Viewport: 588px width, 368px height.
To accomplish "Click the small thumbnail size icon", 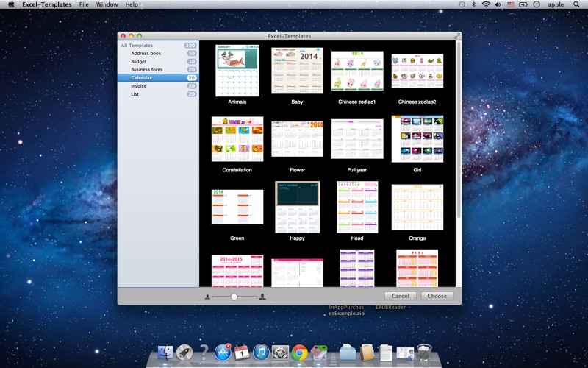I will (207, 297).
